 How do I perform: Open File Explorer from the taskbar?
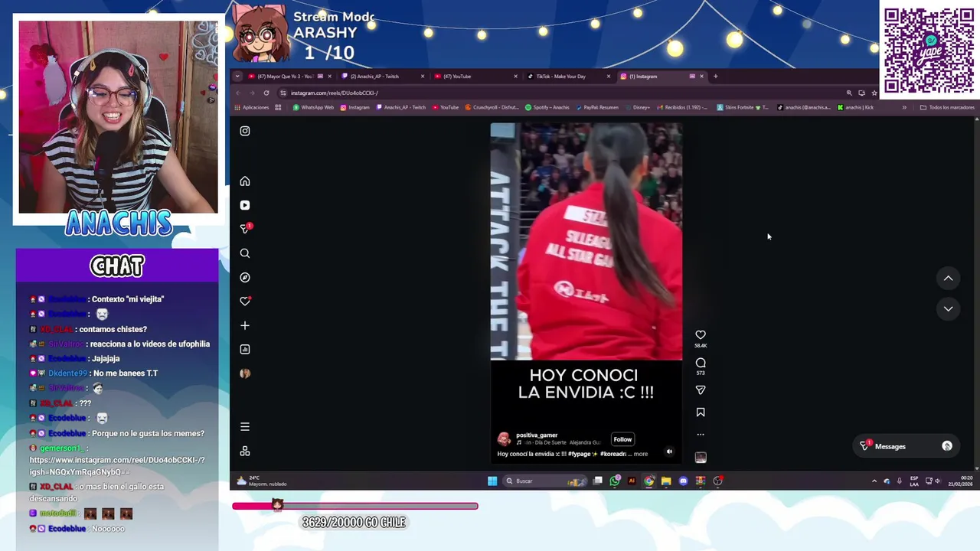pos(666,481)
